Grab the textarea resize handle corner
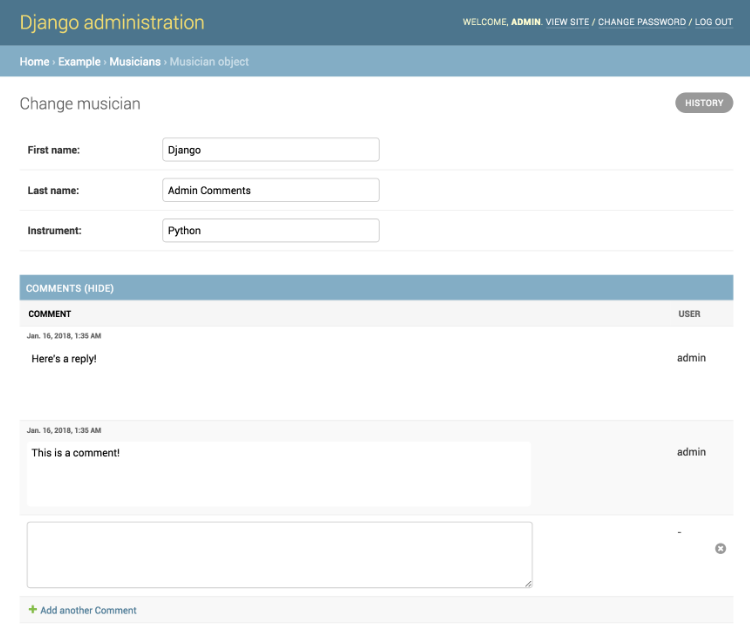750x640 pixels. 528,584
